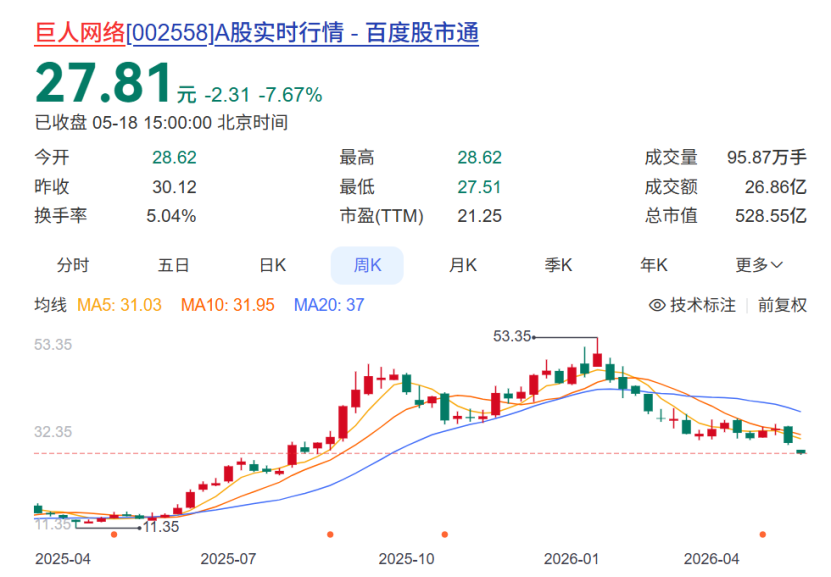The image size is (831, 577).
Task: Click the 昨收 value 30.12
Action: click(174, 187)
